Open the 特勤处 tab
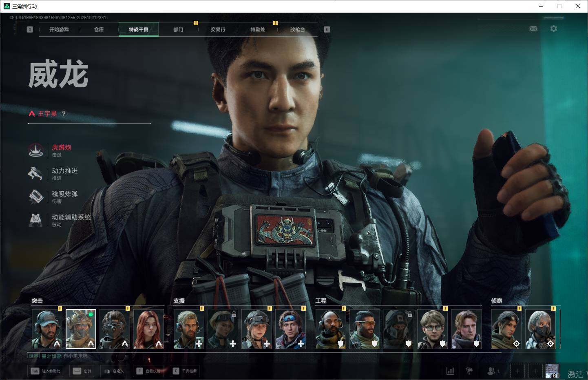 [258, 29]
